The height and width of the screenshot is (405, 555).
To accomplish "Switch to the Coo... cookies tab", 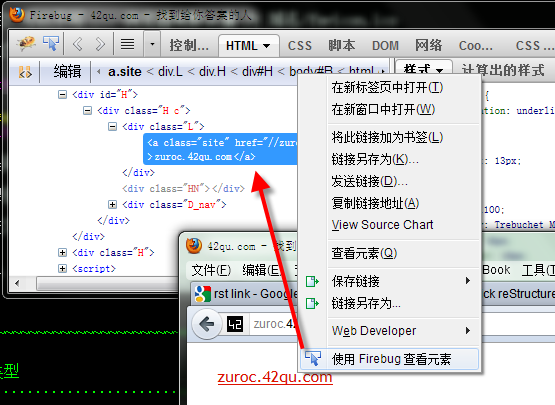I will [475, 46].
